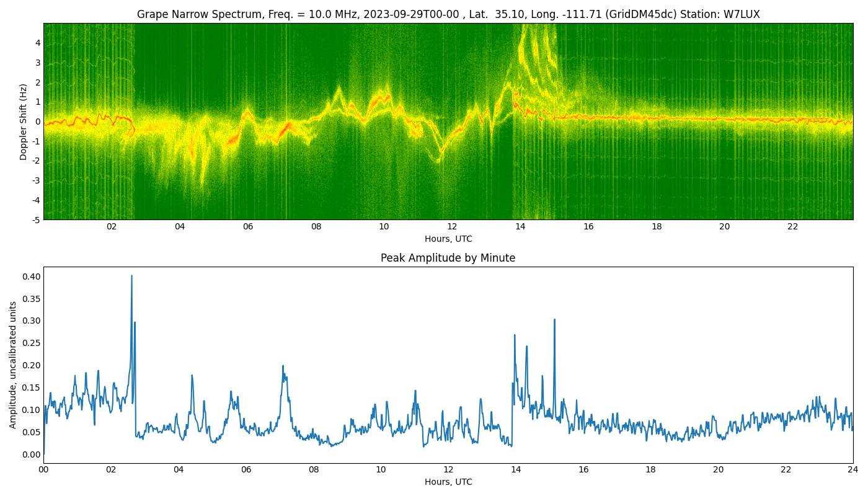Click the "-3" Doppler shift tick label
Viewport: 868px width, 496px height.
click(x=37, y=181)
